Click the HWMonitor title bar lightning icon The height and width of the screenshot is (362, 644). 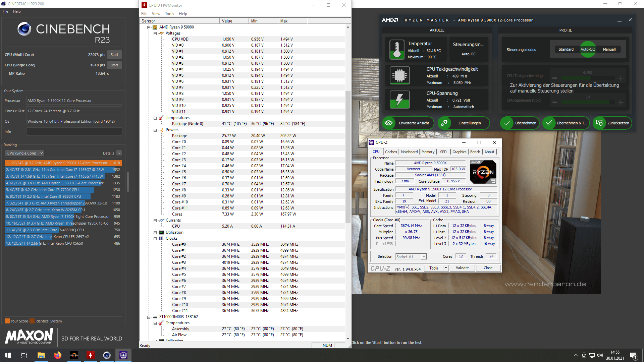point(144,5)
